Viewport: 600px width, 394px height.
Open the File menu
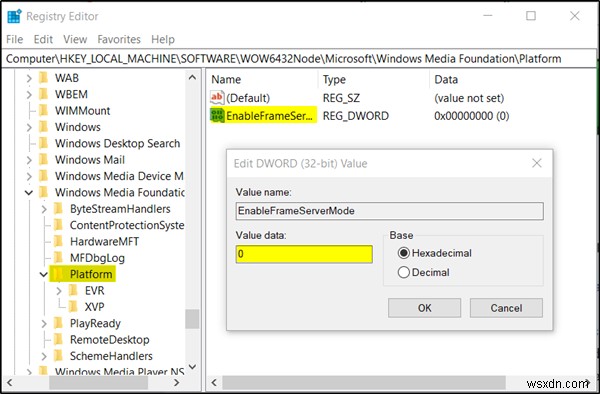(x=15, y=39)
